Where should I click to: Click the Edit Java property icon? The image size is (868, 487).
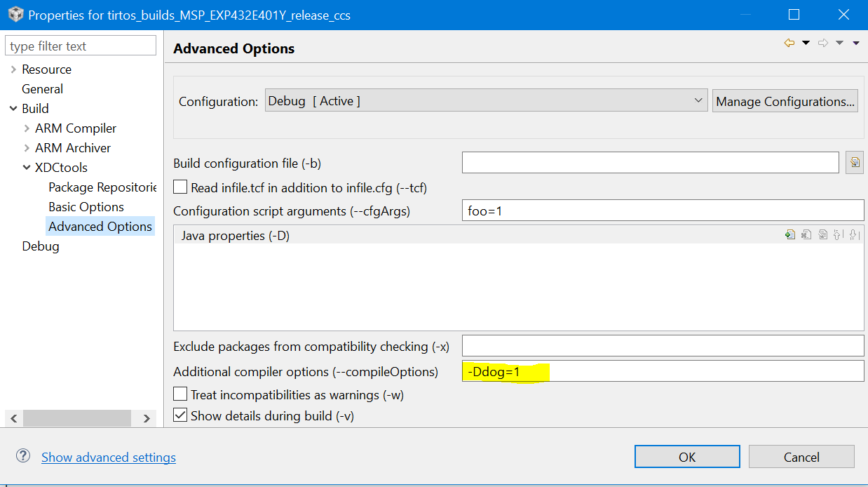click(x=822, y=236)
